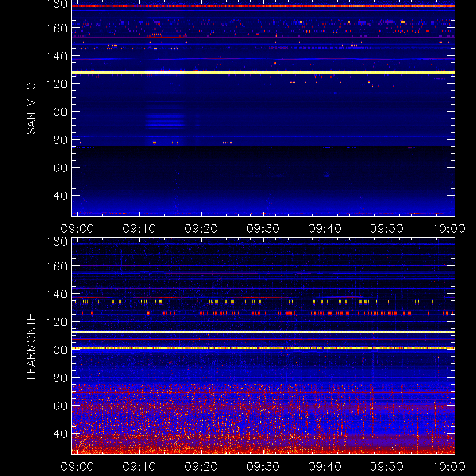Viewport: 476px width, 476px height.
Task: Click 09:30 under the San Vito plot
Action: 263,228
